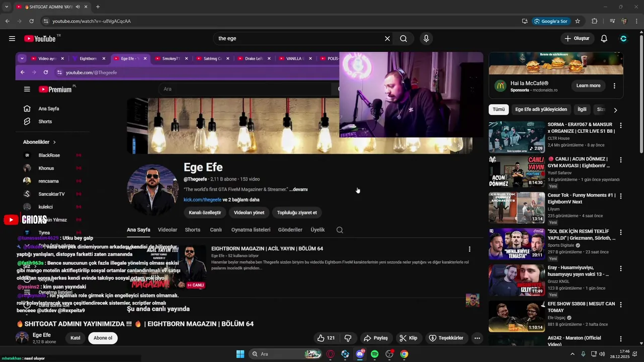
Task: Share the video via Paylaş
Action: pyautogui.click(x=376, y=338)
